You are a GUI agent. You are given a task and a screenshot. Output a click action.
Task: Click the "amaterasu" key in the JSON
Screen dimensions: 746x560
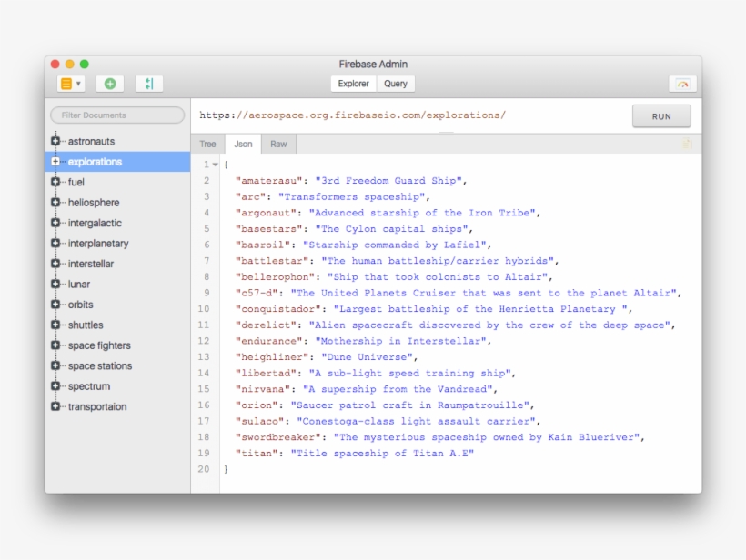coord(268,181)
